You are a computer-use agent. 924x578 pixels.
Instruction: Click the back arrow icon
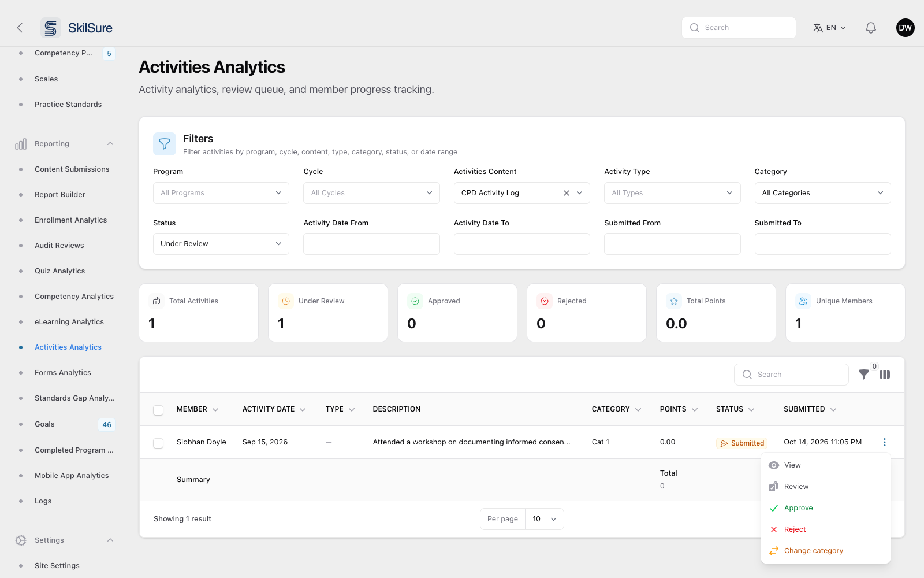click(20, 28)
